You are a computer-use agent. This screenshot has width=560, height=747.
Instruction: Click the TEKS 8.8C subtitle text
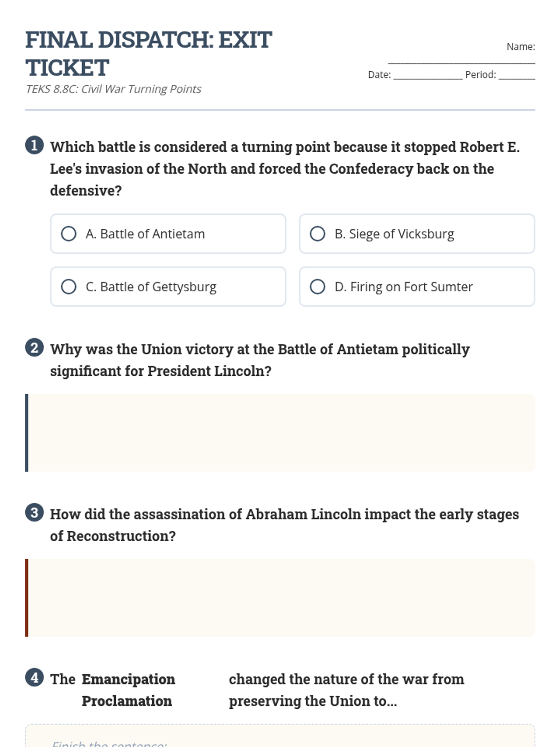[113, 89]
